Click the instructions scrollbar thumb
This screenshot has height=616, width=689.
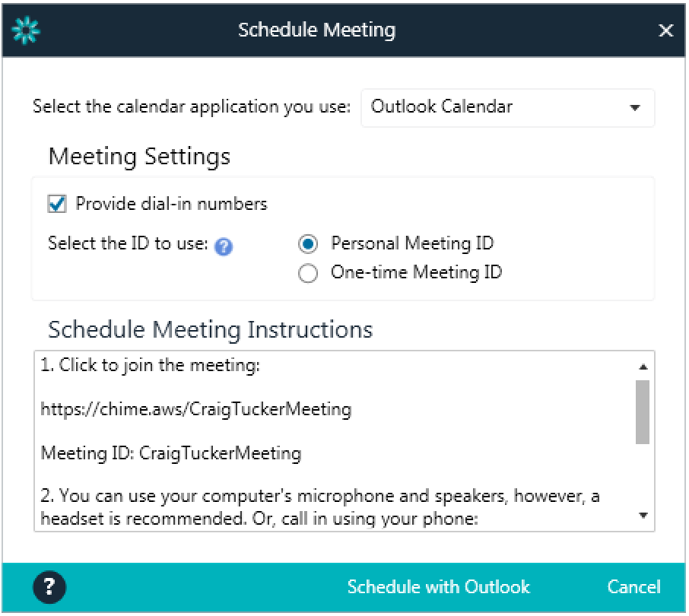pyautogui.click(x=643, y=412)
